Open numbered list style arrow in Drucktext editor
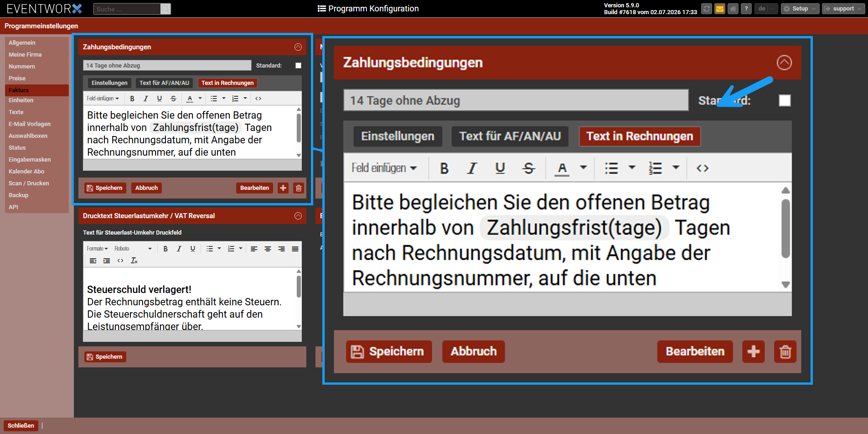Image resolution: width=868 pixels, height=434 pixels. 241,249
